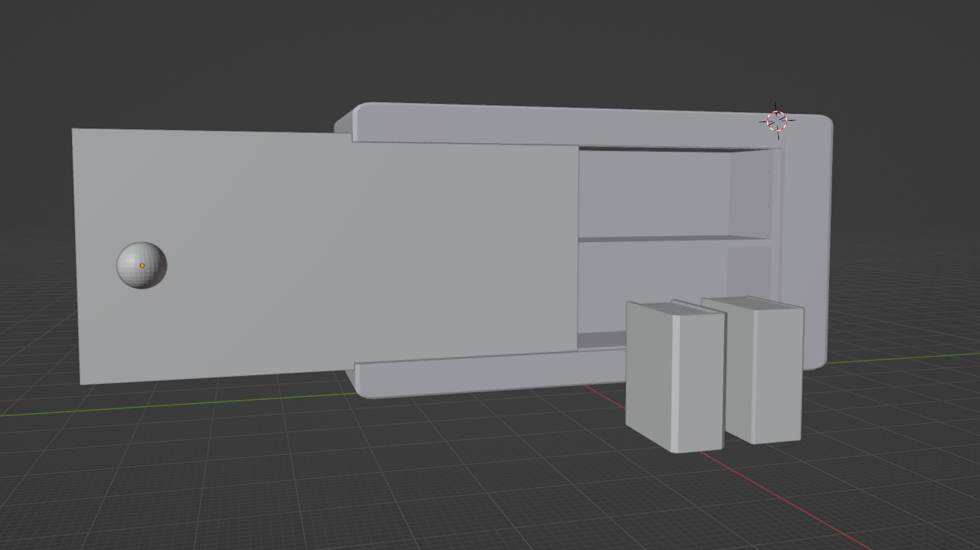Select the sphere door knob

(142, 265)
